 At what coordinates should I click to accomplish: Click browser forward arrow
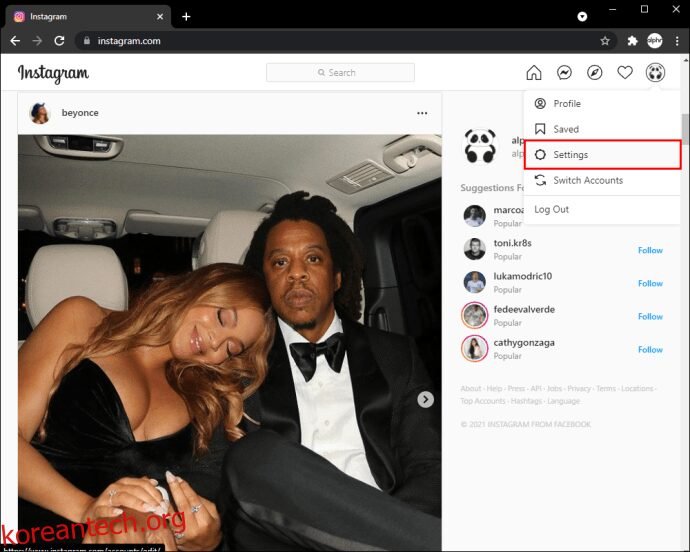pyautogui.click(x=37, y=41)
